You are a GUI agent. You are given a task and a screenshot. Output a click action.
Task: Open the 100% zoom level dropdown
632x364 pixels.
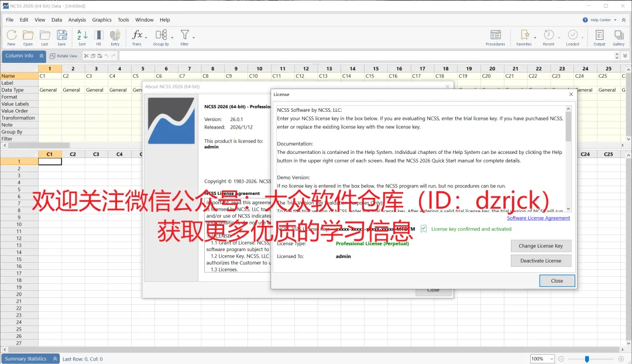point(551,359)
